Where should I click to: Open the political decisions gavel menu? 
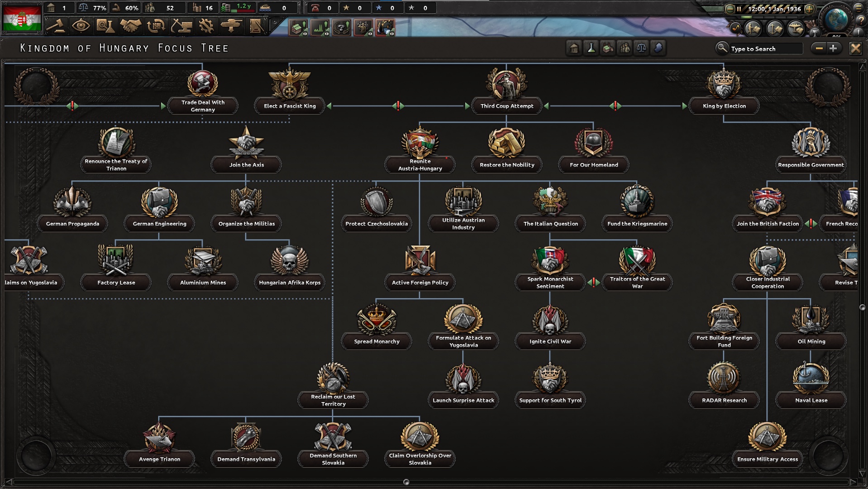[56, 26]
